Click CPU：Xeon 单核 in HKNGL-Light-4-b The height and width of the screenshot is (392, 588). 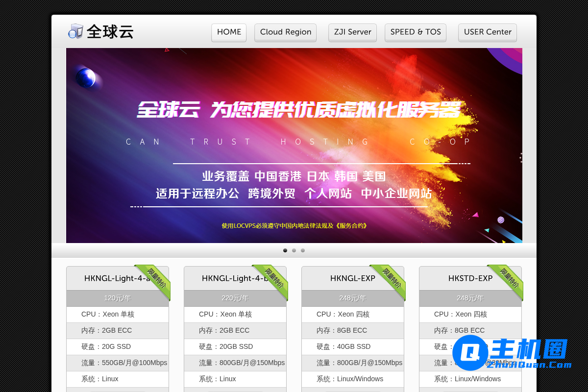coord(235,314)
